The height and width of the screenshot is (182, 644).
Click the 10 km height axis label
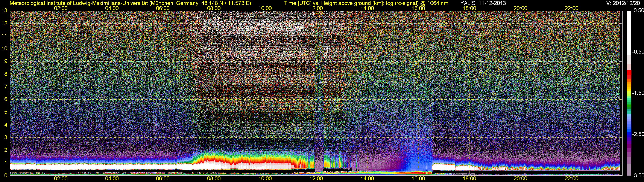[x=5, y=49]
